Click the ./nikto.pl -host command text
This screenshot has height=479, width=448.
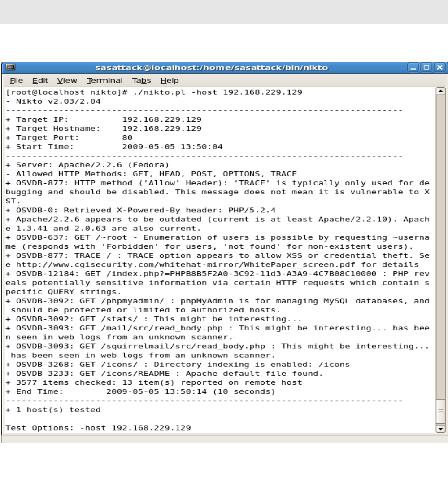[217, 92]
